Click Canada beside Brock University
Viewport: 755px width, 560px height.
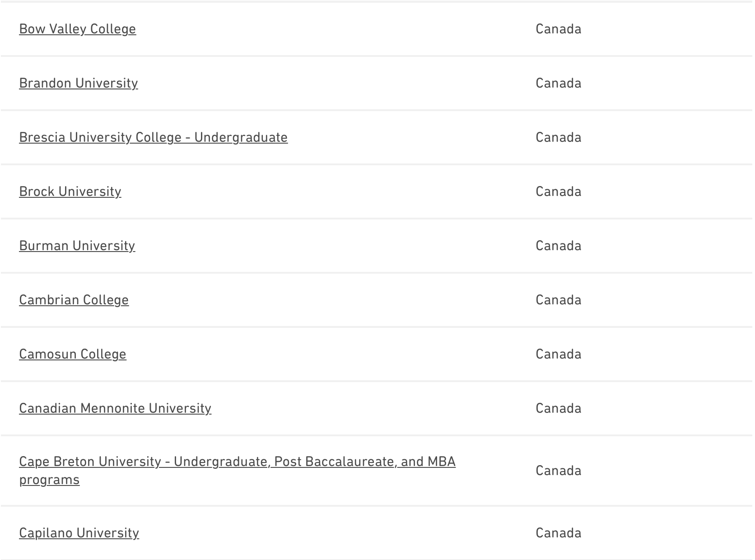click(x=558, y=191)
